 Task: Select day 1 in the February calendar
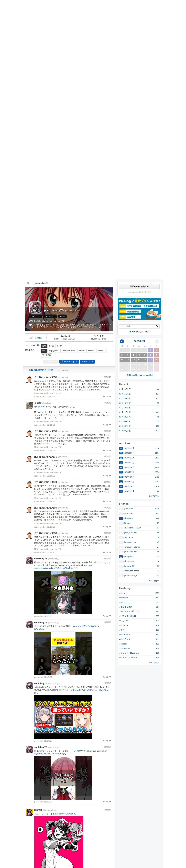click(151, 350)
